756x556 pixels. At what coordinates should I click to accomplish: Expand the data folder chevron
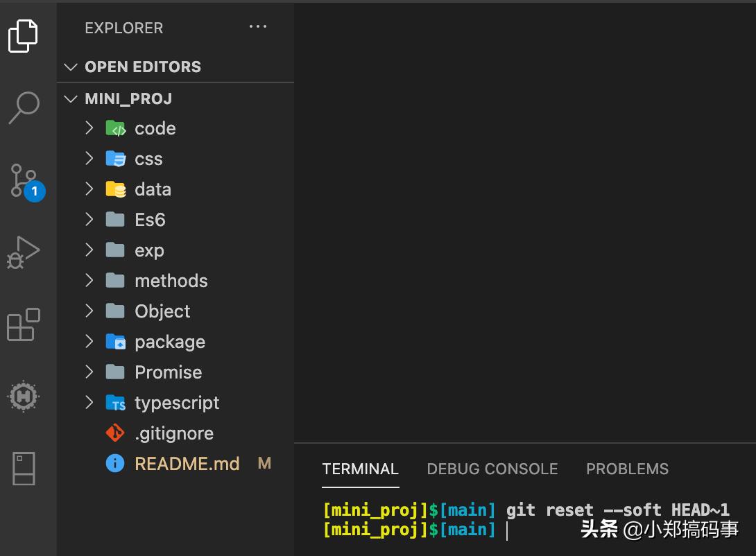[89, 189]
